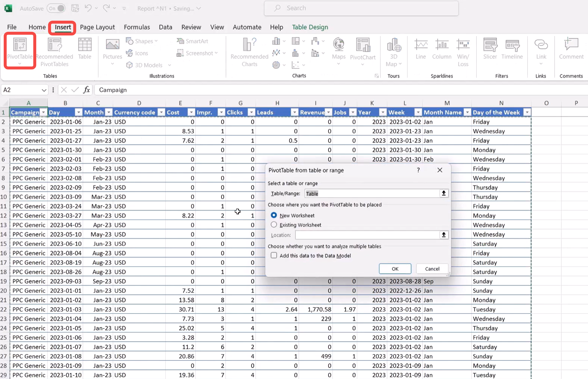The height and width of the screenshot is (379, 588).
Task: Select row header 22
Action: [x=4, y=309]
